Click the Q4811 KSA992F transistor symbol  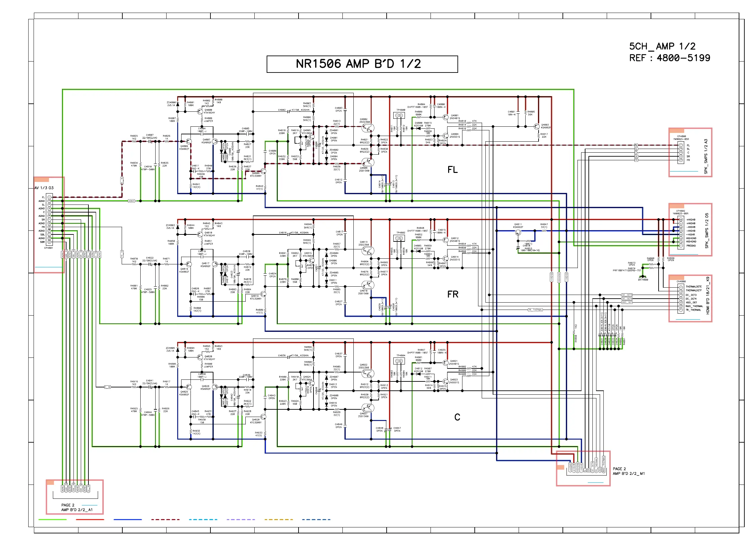tap(518, 232)
